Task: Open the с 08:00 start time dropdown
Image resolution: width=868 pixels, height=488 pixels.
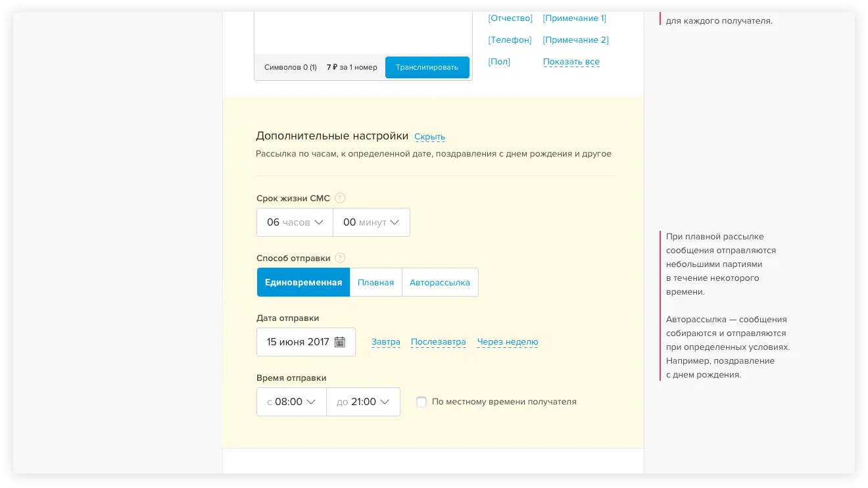Action: pos(291,402)
